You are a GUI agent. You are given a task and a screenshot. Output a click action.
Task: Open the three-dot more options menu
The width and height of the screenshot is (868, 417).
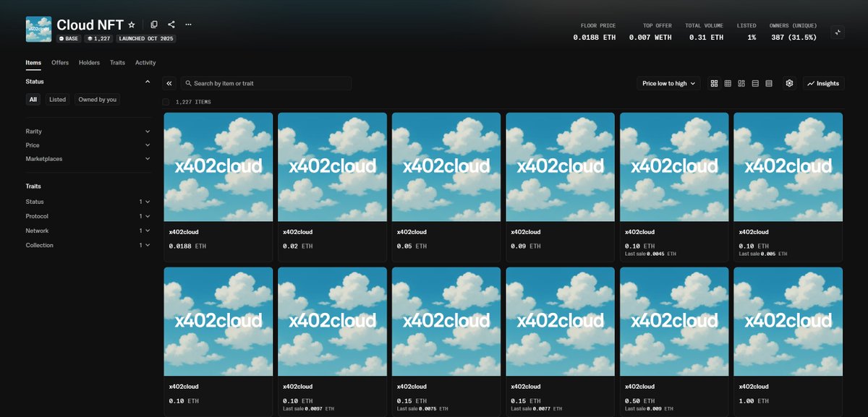click(189, 25)
